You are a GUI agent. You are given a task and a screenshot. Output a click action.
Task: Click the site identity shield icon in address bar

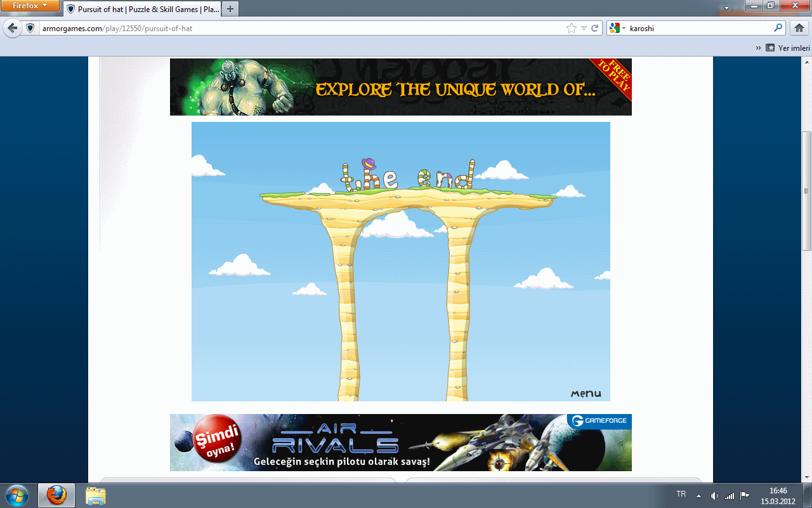30,29
